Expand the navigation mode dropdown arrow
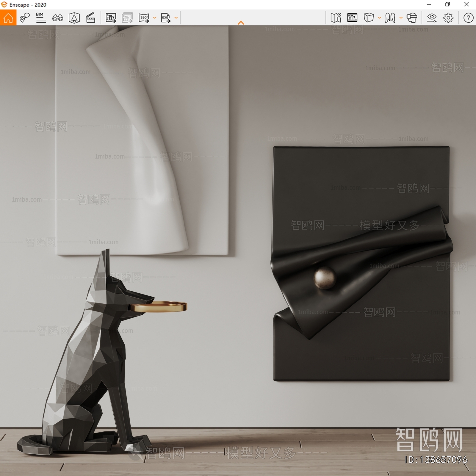Viewport: 476px width, 476px height. (401, 18)
